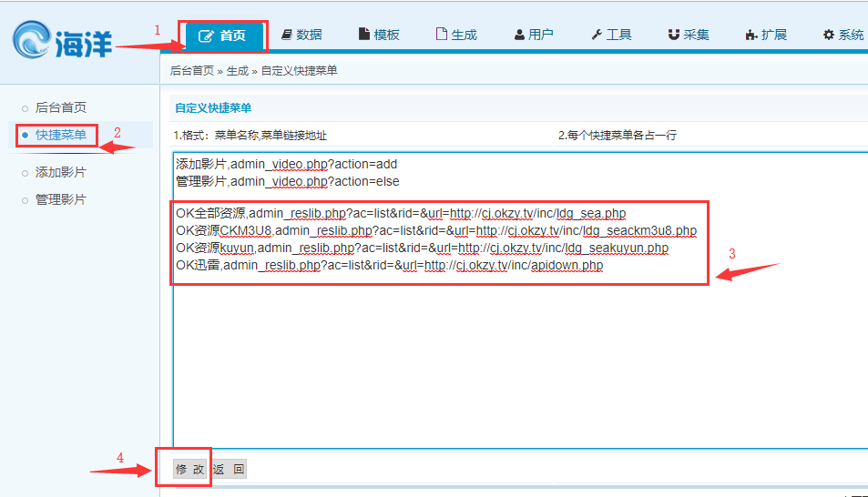Open 添加影片 from the sidebar

click(61, 173)
